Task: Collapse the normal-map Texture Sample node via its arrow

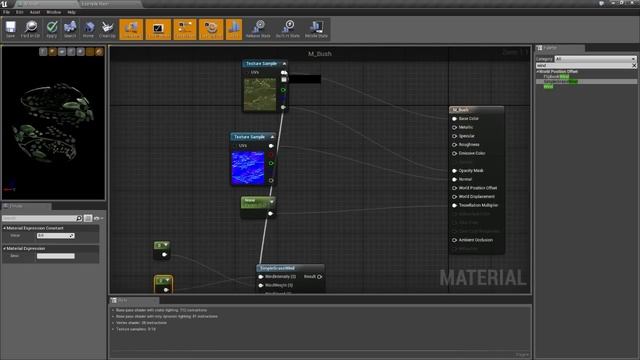Action: coord(272,137)
